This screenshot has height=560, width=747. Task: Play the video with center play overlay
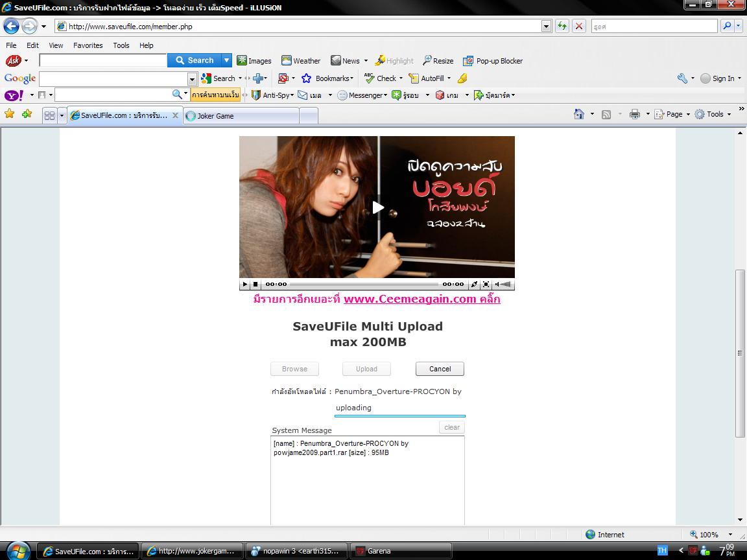(377, 207)
